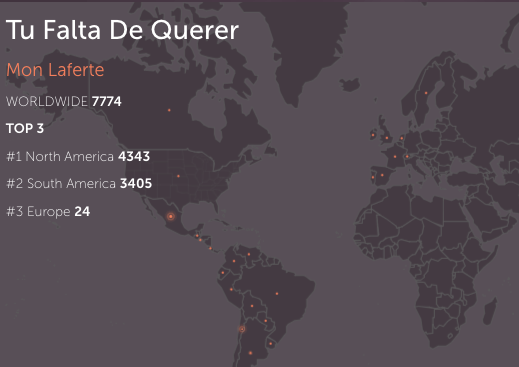Click the orange dot in central United States
This screenshot has height=367, width=519.
[x=178, y=176]
